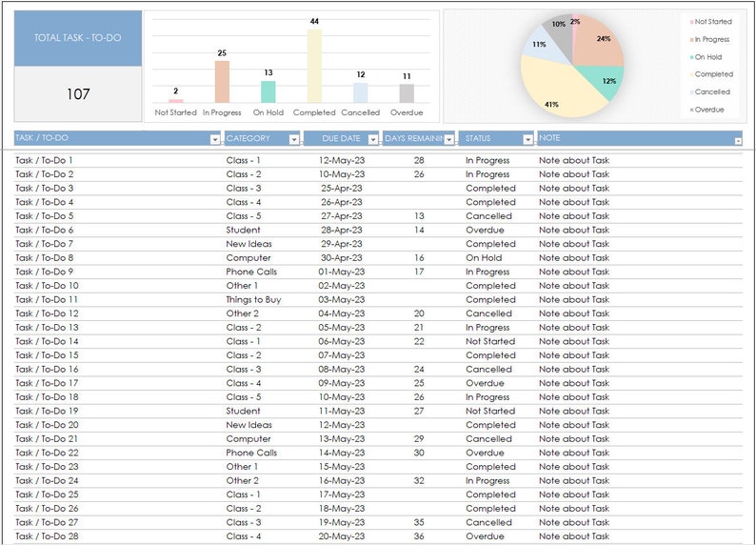Open the Due Date column filter dropdown

point(372,139)
